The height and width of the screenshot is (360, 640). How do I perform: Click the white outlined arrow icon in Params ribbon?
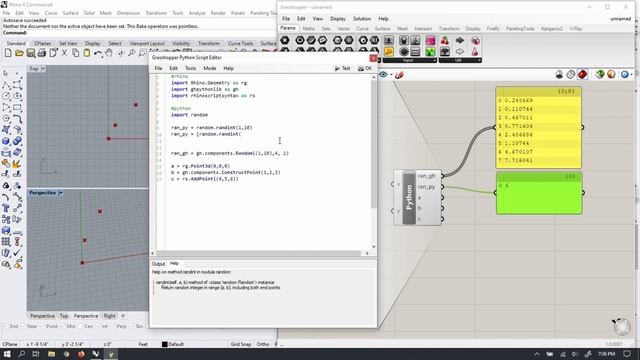(460, 52)
